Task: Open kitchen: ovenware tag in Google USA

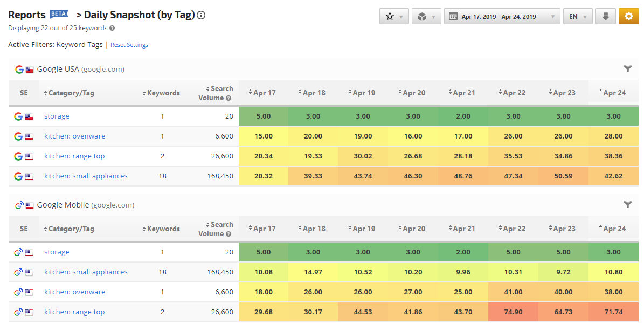Action: tap(74, 136)
